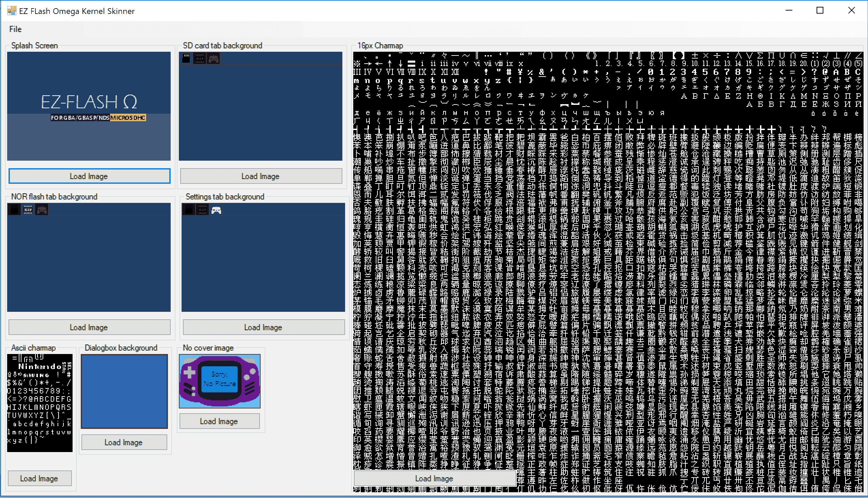
Task: Click the NOR chip icon in NOR flash preview
Action: tap(28, 210)
